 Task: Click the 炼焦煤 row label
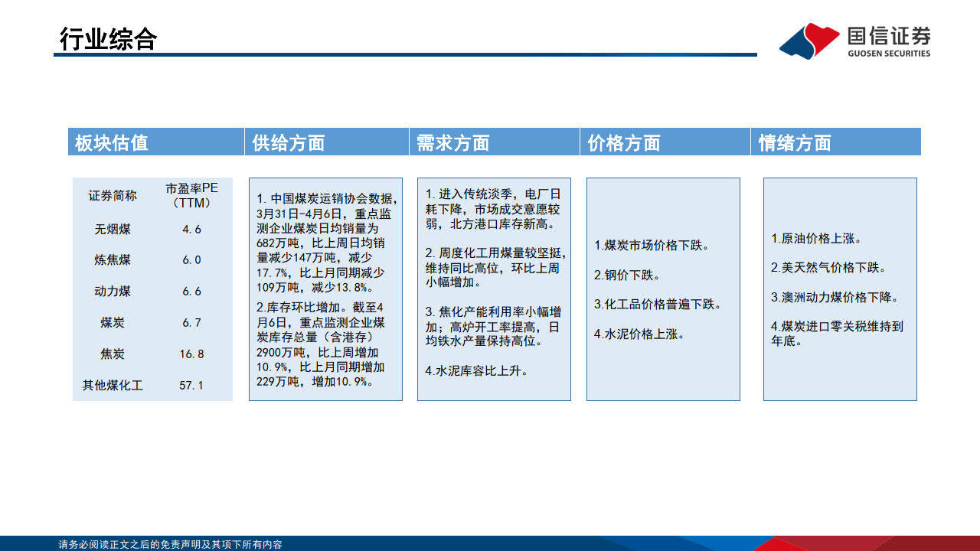pos(113,260)
